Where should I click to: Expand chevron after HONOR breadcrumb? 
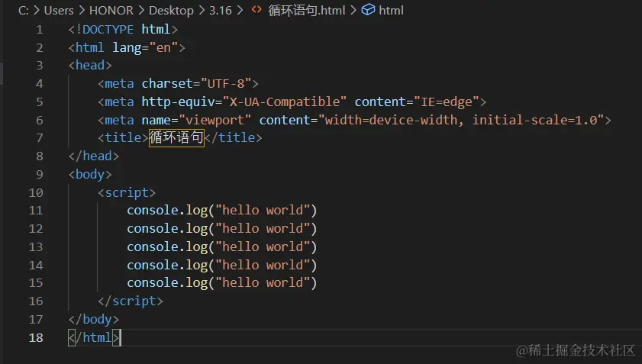(x=141, y=10)
